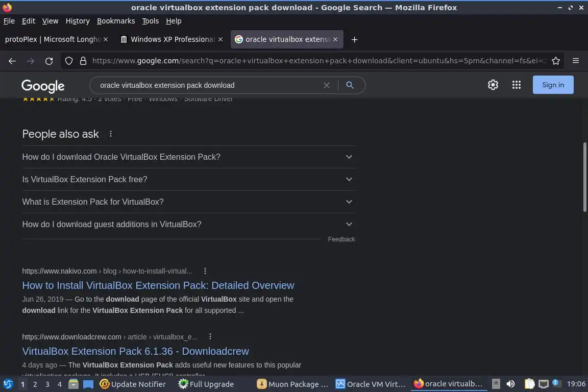The image size is (588, 392).
Task: Open 'How to Install VirtualBox Extension Pack' result
Action: click(x=158, y=285)
